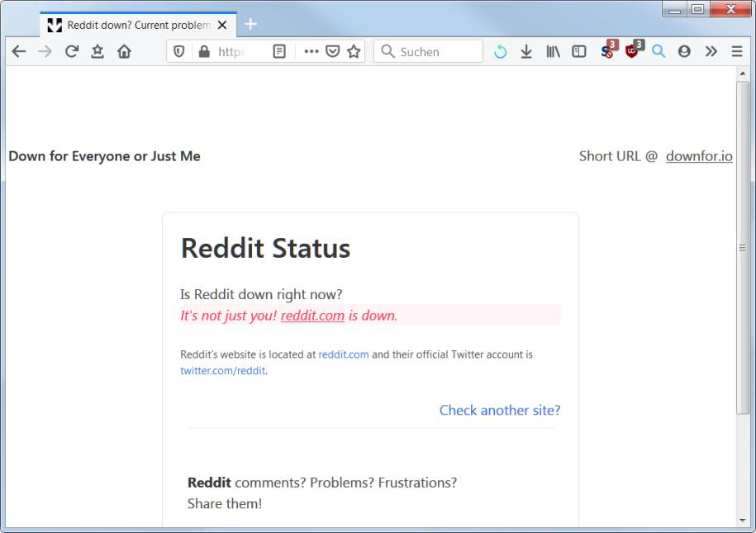Click the text Is Reddit down right now?
Viewport: 756px width, 533px height.
[261, 294]
